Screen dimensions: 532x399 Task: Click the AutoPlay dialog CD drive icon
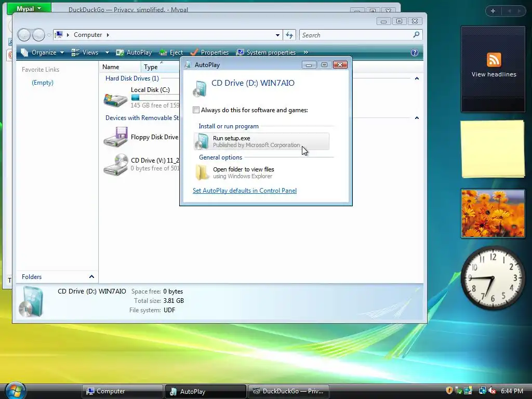pos(199,88)
